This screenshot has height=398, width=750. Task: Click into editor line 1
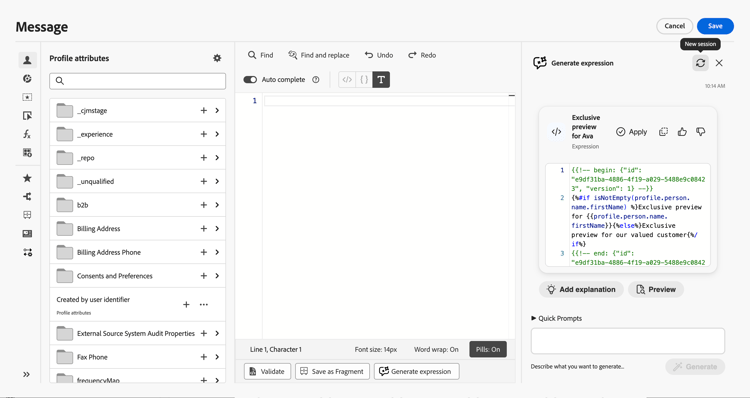[x=389, y=101]
